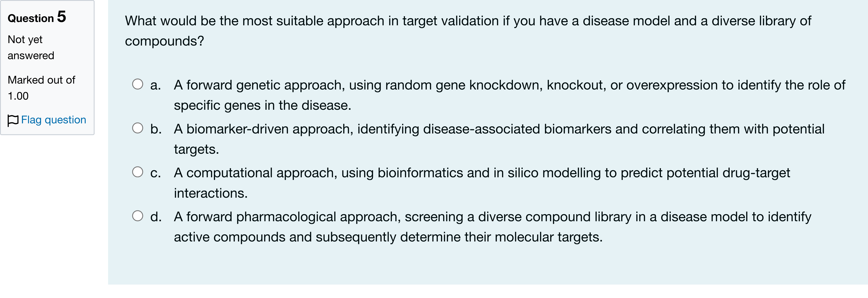Screen dimensions: 868x298
Task: Click the letter label 'c.'
Action: [155, 173]
